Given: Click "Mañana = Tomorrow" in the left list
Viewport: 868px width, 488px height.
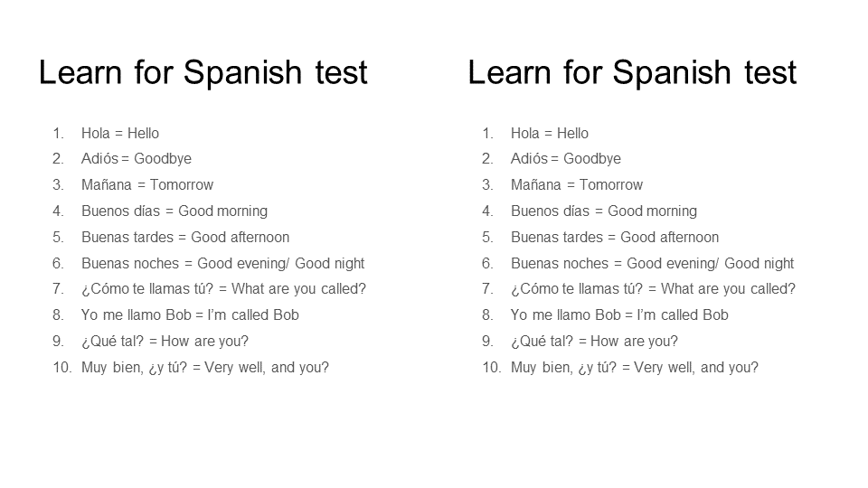Looking at the screenshot, I should (147, 185).
